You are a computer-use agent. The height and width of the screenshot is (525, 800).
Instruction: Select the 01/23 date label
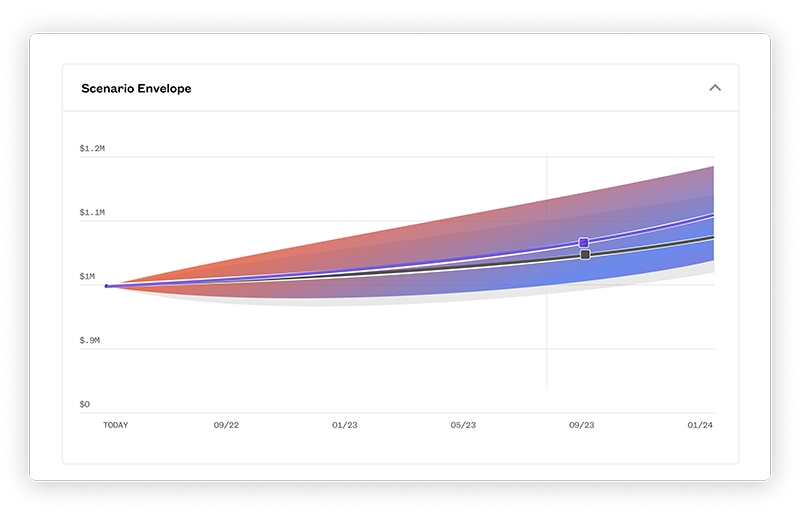345,425
